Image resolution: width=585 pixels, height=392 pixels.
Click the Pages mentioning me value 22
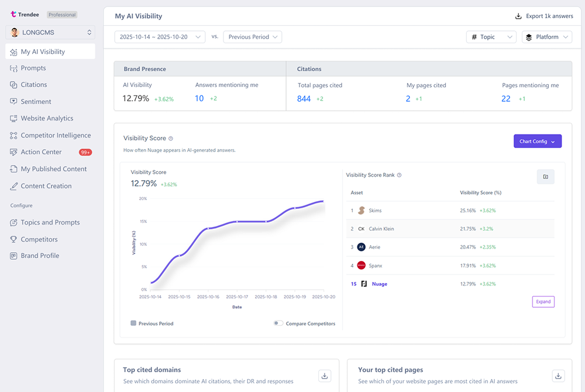[506, 99]
